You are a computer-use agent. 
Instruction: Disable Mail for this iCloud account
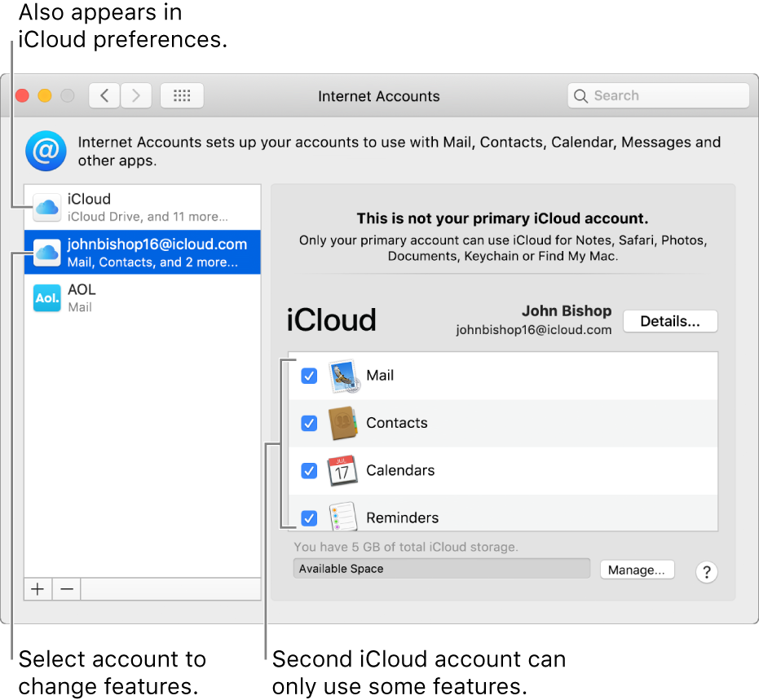(308, 376)
